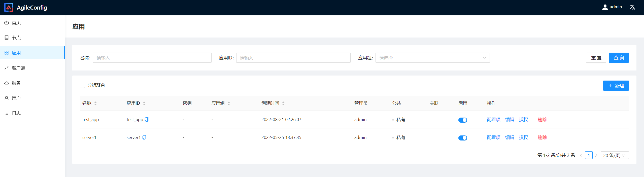Click the admin user avatar icon
644x177 pixels.
pos(605,7)
